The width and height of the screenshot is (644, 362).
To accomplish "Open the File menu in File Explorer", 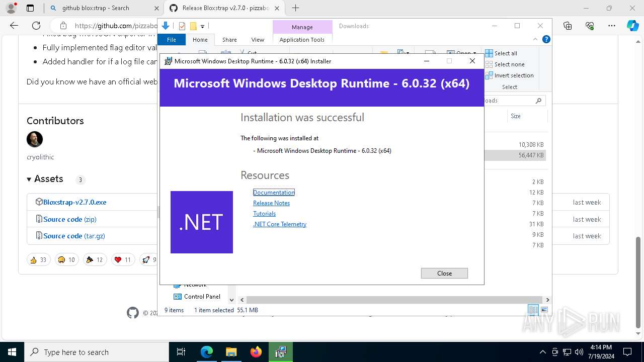I will 172,40.
